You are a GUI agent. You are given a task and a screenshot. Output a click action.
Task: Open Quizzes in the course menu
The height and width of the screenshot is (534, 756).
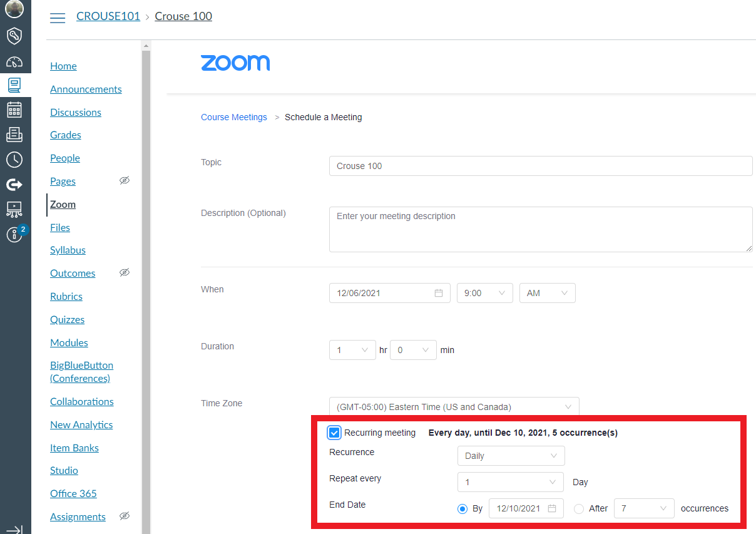click(67, 319)
